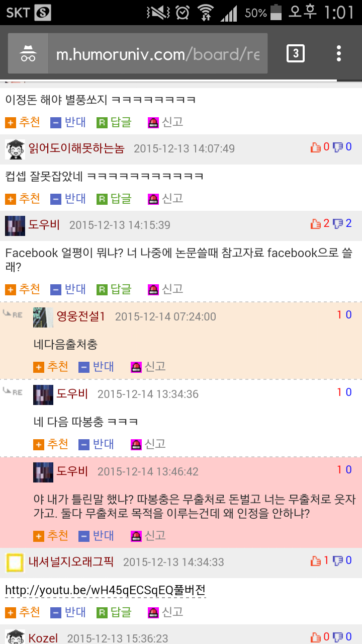Open the tab switcher showing 3 tabs
362x644 pixels.
296,53
